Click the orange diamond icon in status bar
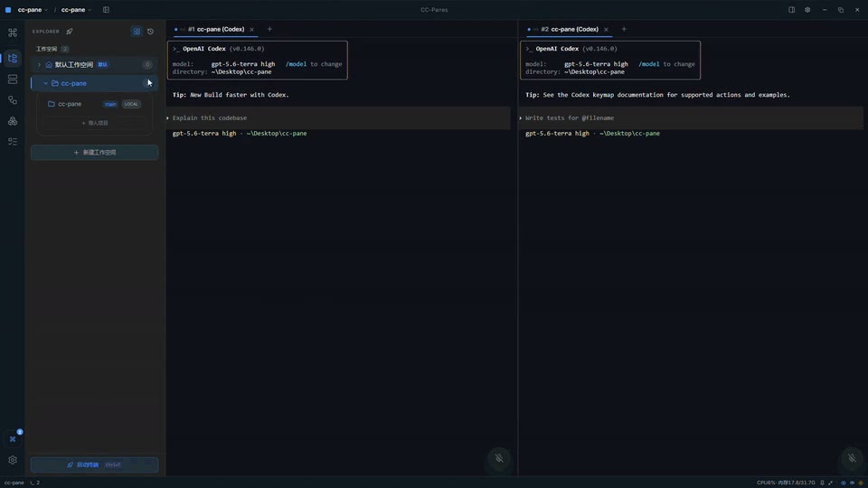The image size is (868, 488). [x=861, y=483]
